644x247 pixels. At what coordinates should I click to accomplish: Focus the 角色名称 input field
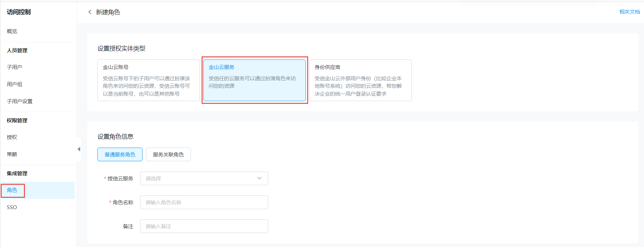(x=204, y=202)
